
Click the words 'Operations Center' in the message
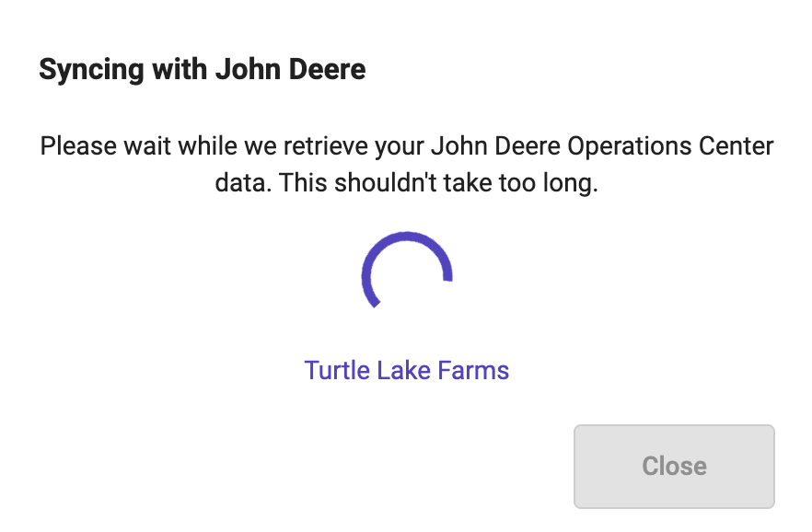pos(670,146)
